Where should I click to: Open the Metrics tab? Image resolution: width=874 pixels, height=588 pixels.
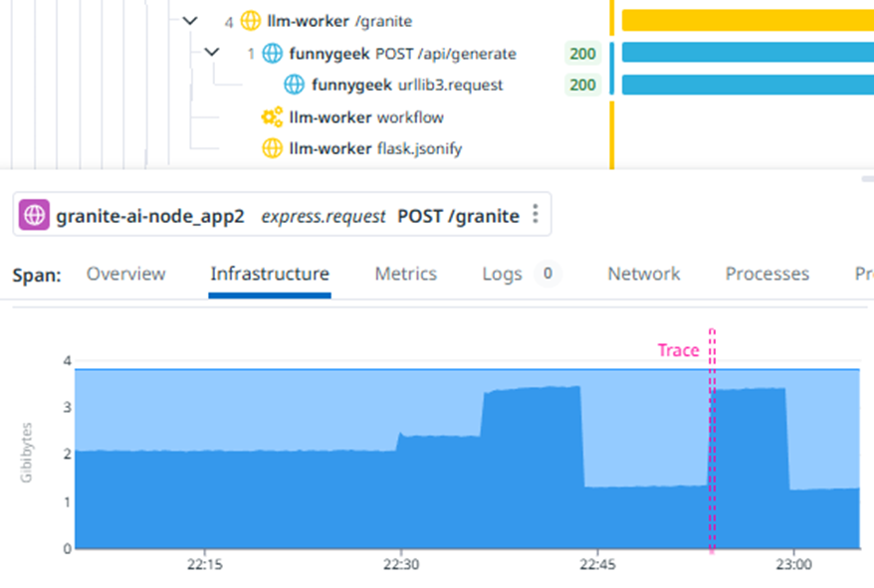click(406, 274)
